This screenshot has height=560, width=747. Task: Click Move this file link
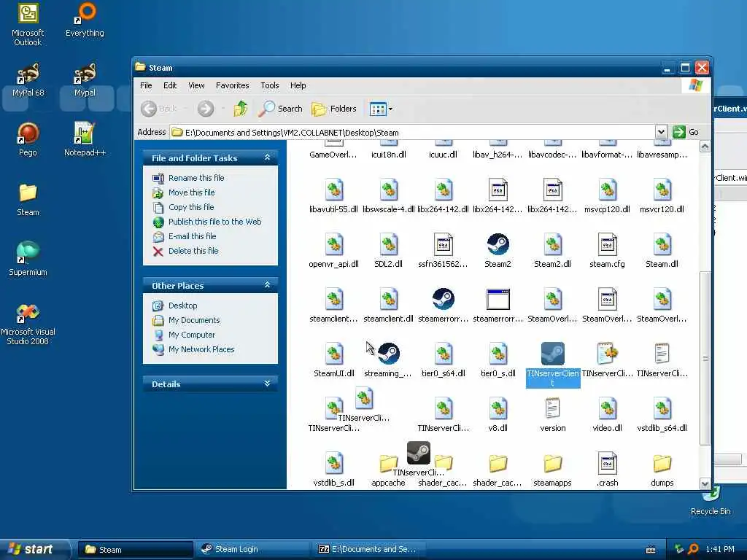coord(192,192)
